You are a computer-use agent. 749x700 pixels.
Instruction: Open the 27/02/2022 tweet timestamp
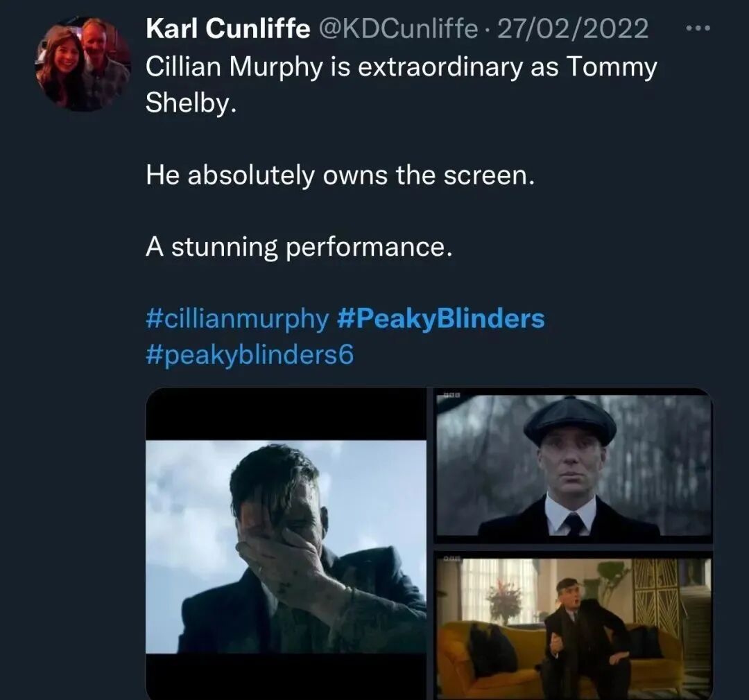573,29
